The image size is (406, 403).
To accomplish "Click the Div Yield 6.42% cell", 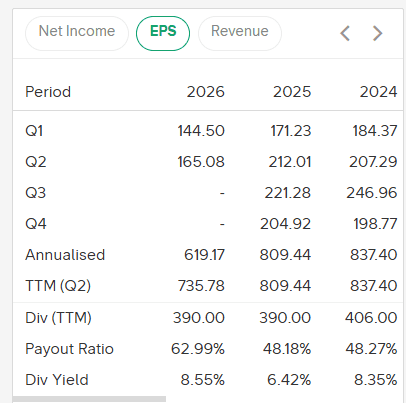I will [x=289, y=380].
